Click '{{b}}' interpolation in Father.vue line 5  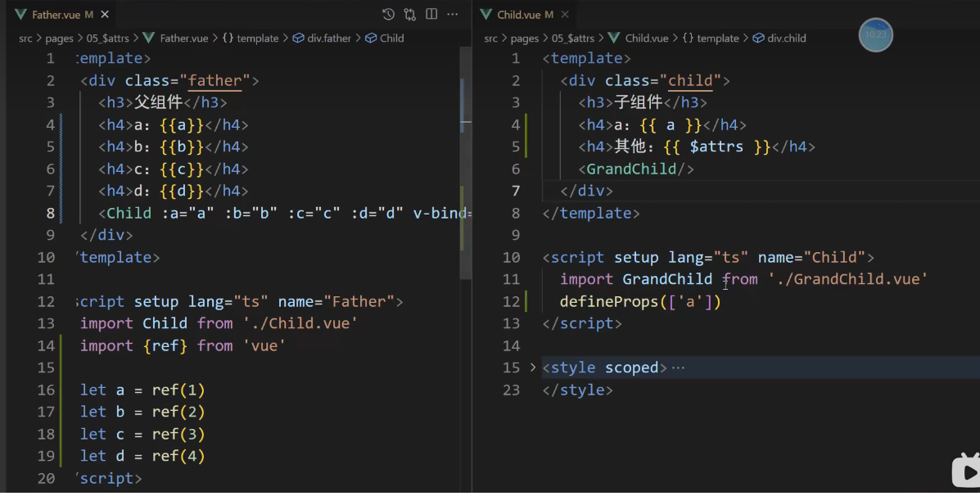(x=182, y=147)
